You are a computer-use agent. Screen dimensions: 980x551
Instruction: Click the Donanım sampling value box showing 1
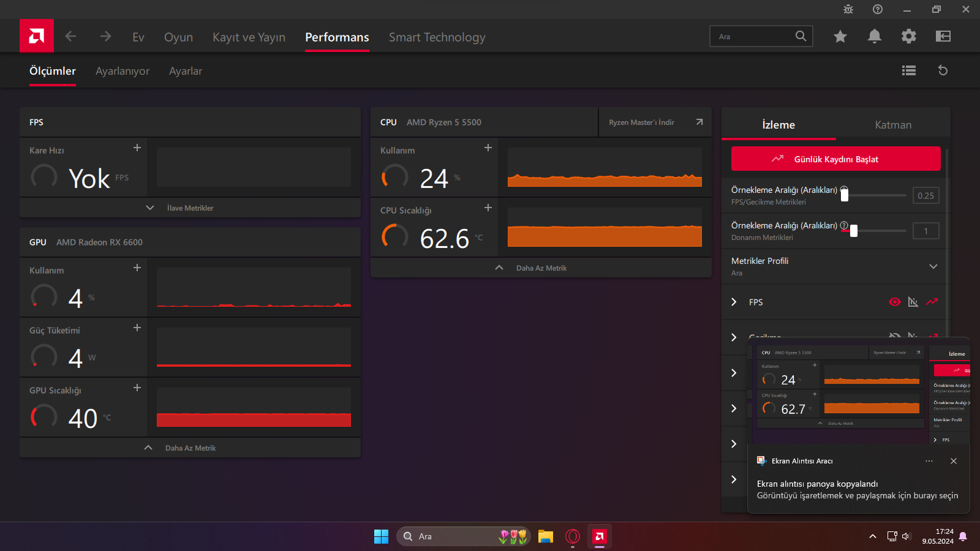point(925,231)
